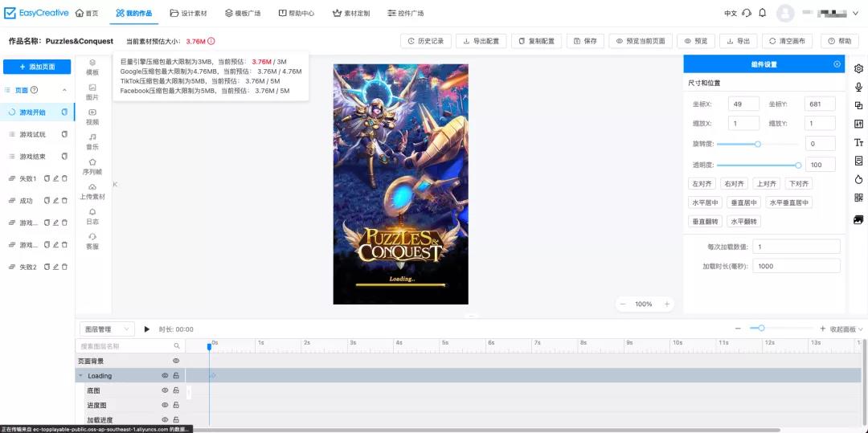Open the 模板 templates sidebar panel
Screen dimensions: 868x433
point(92,67)
